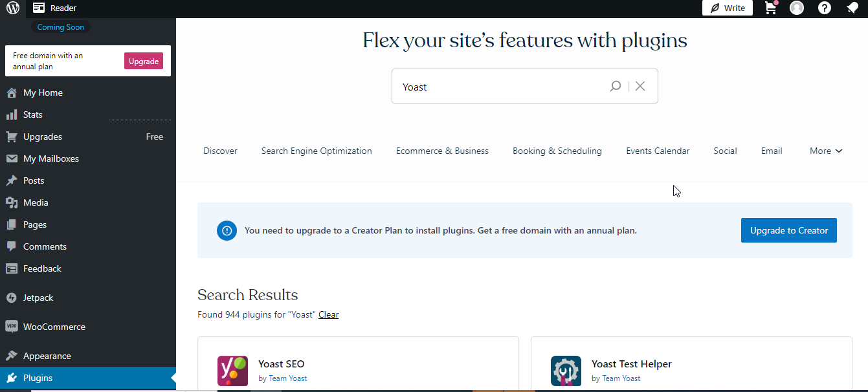Select the Social category tab
Viewport: 868px width, 392px height.
pyautogui.click(x=725, y=151)
